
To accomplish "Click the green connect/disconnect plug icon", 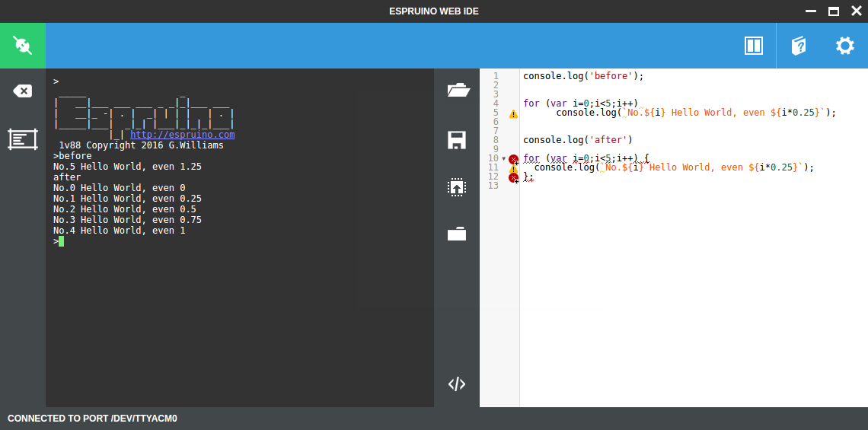I will pyautogui.click(x=23, y=46).
